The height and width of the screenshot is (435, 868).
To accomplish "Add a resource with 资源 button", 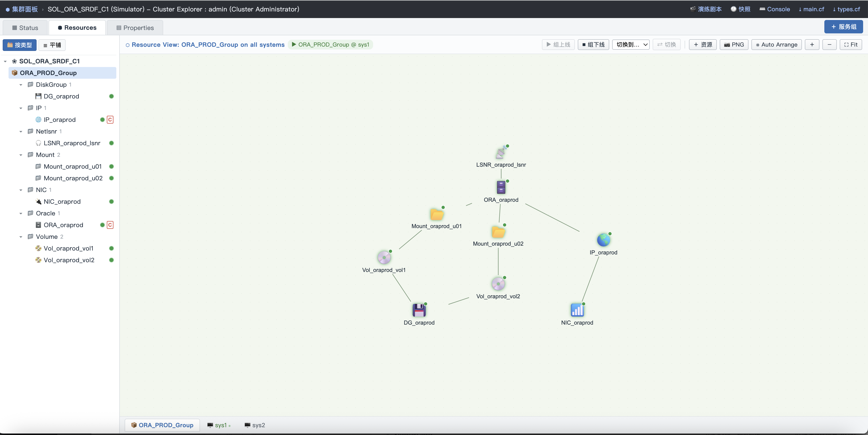I will click(703, 44).
